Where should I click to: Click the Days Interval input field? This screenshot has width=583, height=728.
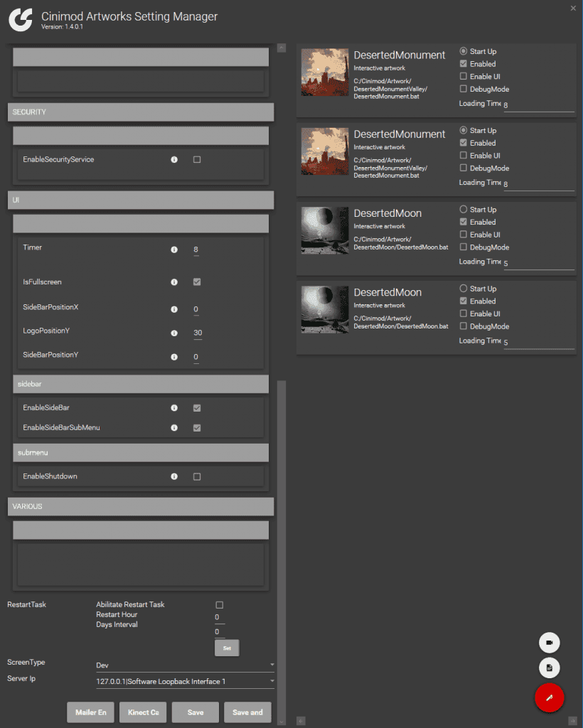click(220, 632)
